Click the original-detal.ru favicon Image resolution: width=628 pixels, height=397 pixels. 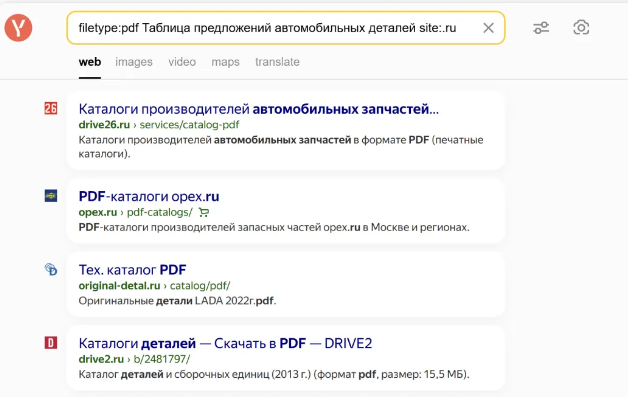[51, 269]
